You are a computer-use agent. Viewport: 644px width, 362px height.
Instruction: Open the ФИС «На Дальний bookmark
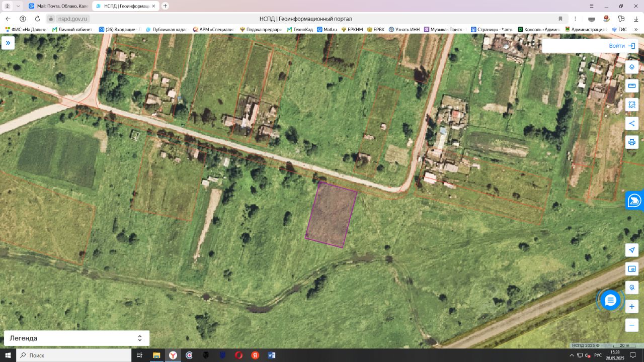(26, 29)
